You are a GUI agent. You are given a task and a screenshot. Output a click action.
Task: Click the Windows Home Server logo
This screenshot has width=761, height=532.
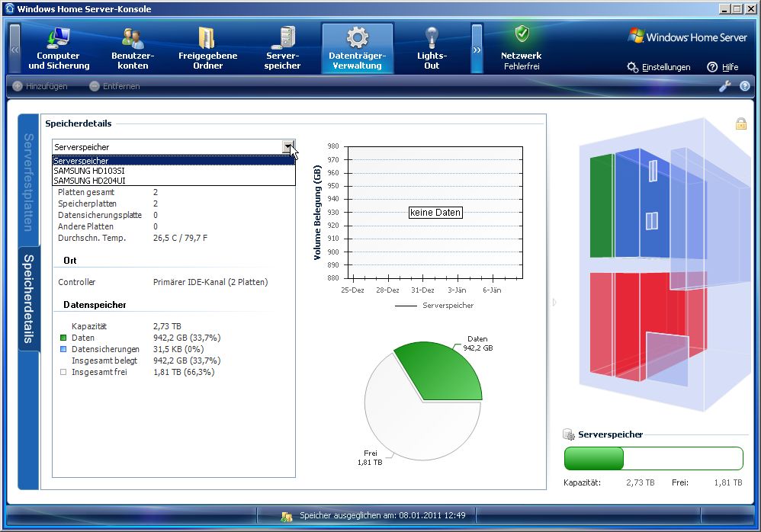pos(687,37)
